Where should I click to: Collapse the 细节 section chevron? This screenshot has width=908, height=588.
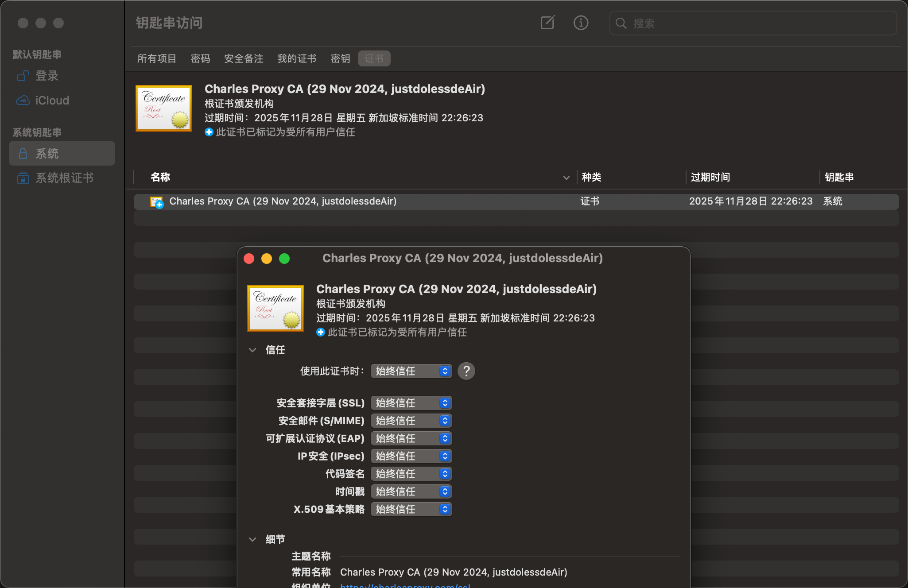click(252, 539)
